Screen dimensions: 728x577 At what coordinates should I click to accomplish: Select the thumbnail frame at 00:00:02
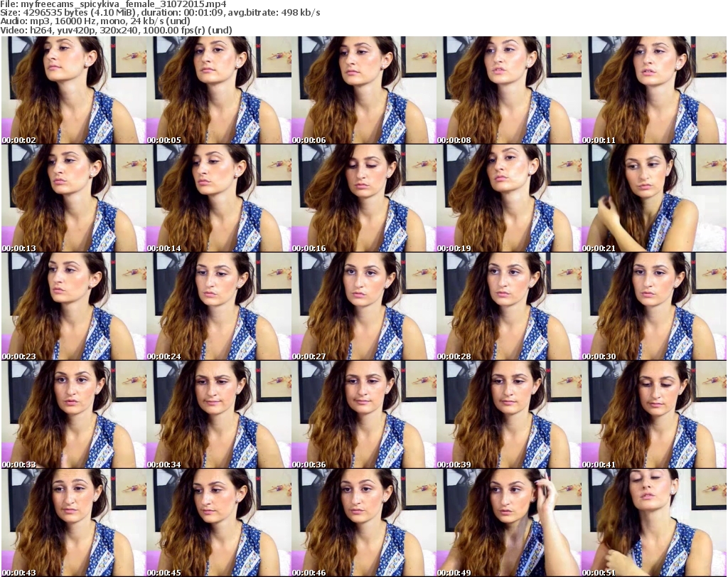74,90
